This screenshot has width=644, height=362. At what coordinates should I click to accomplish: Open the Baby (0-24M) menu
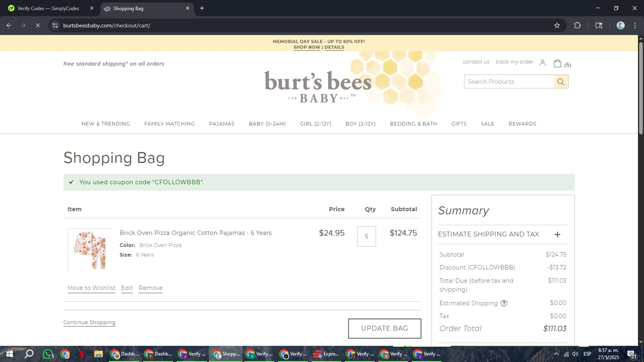[267, 124]
